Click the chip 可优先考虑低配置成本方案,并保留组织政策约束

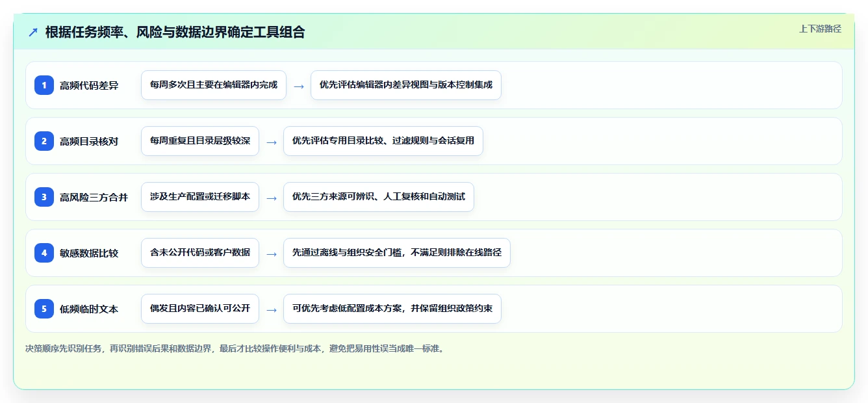(x=392, y=309)
